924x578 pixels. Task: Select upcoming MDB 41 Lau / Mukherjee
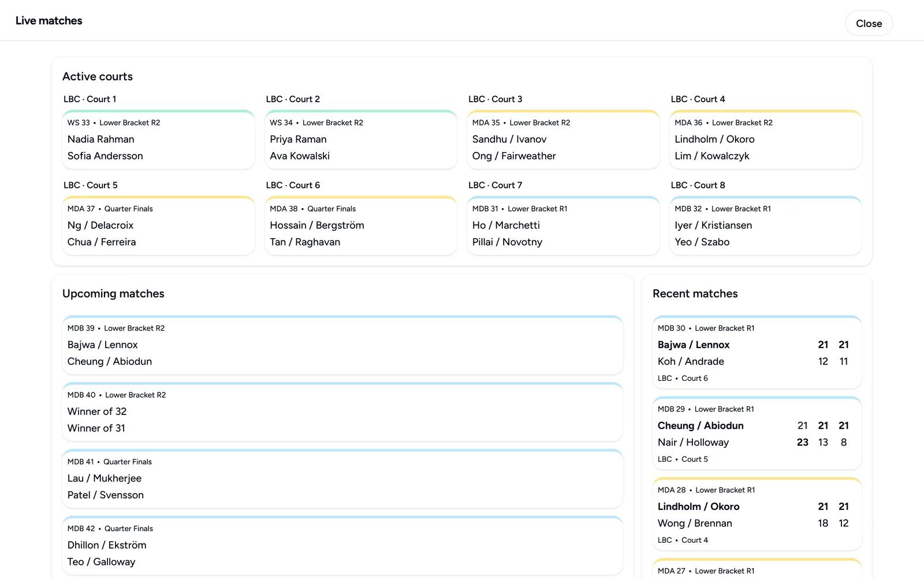(342, 479)
